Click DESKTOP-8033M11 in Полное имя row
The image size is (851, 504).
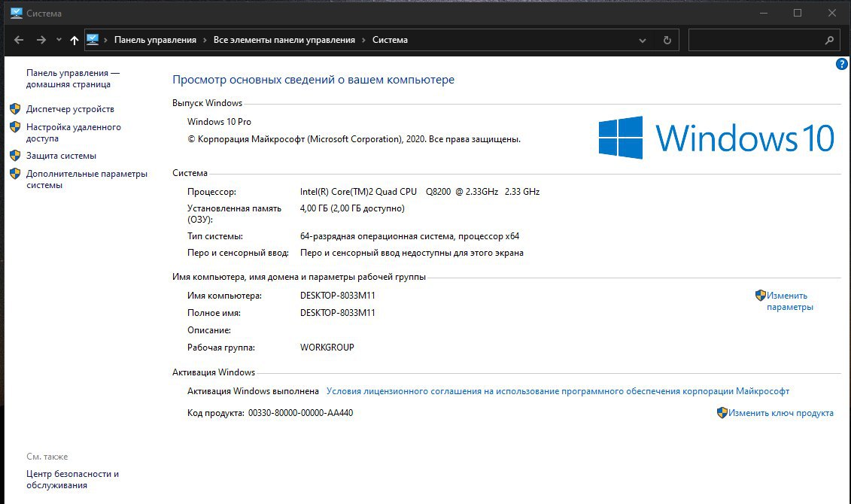(x=338, y=313)
